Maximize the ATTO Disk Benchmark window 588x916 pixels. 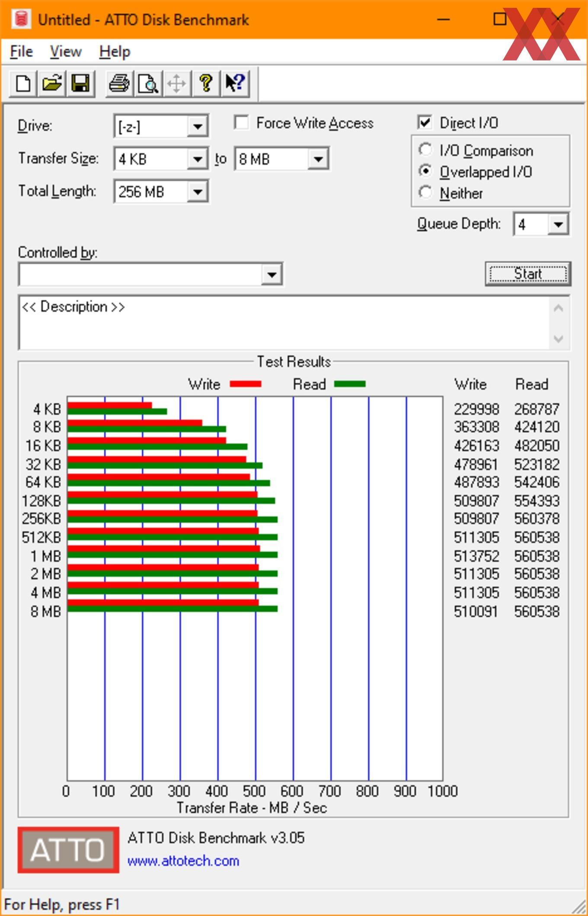(500, 19)
